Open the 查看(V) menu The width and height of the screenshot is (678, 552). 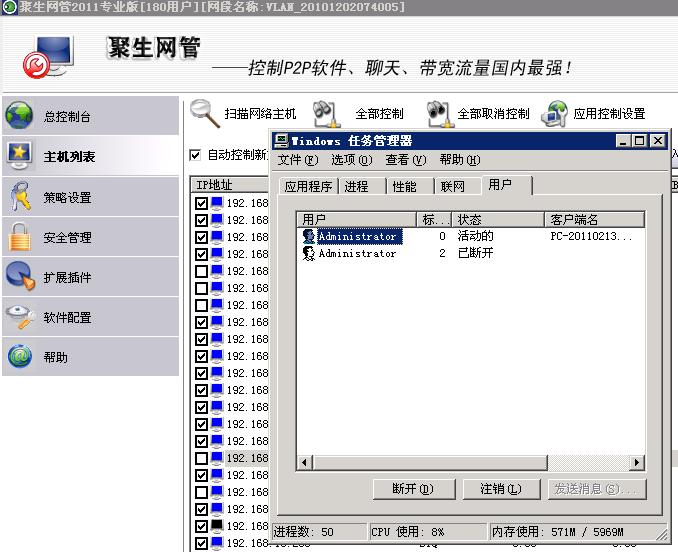click(x=406, y=160)
